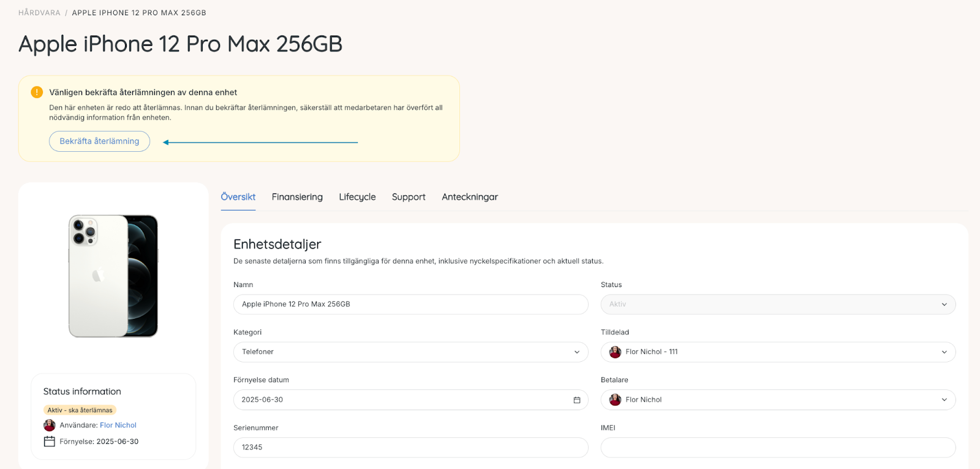Expand the Tilldelad dropdown with Flor Nichol - 111
The width and height of the screenshot is (980, 469).
point(778,352)
